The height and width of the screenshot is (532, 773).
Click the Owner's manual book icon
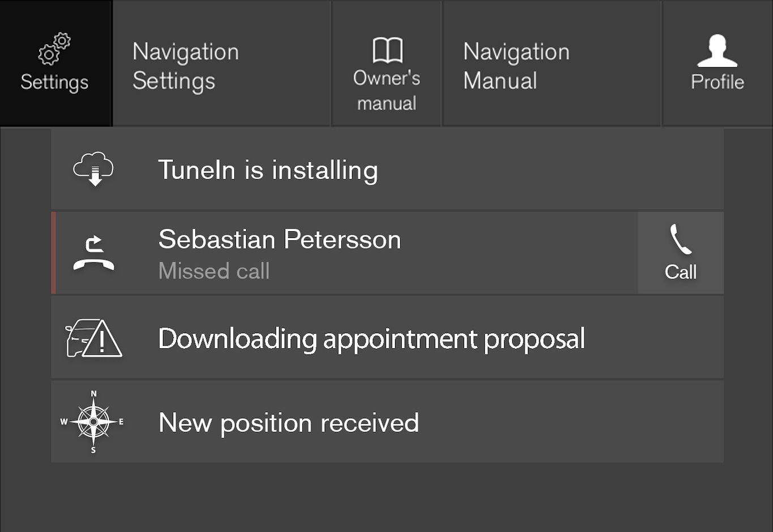(388, 50)
